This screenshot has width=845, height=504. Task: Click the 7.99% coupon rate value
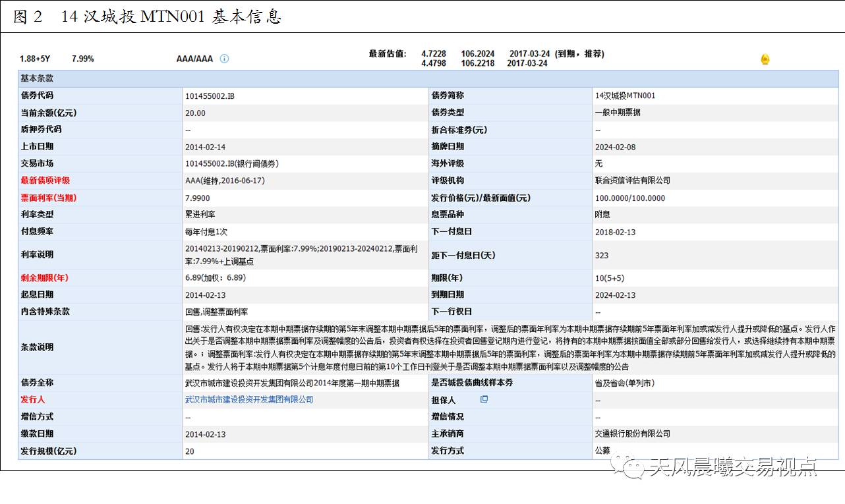tap(81, 58)
